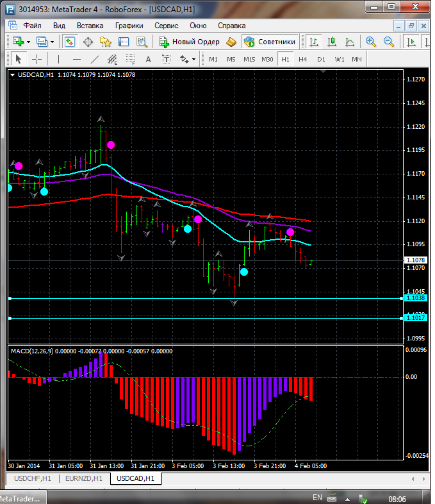The image size is (435, 504).
Task: Expand the new chart dropdown arrow
Action: click(29, 42)
